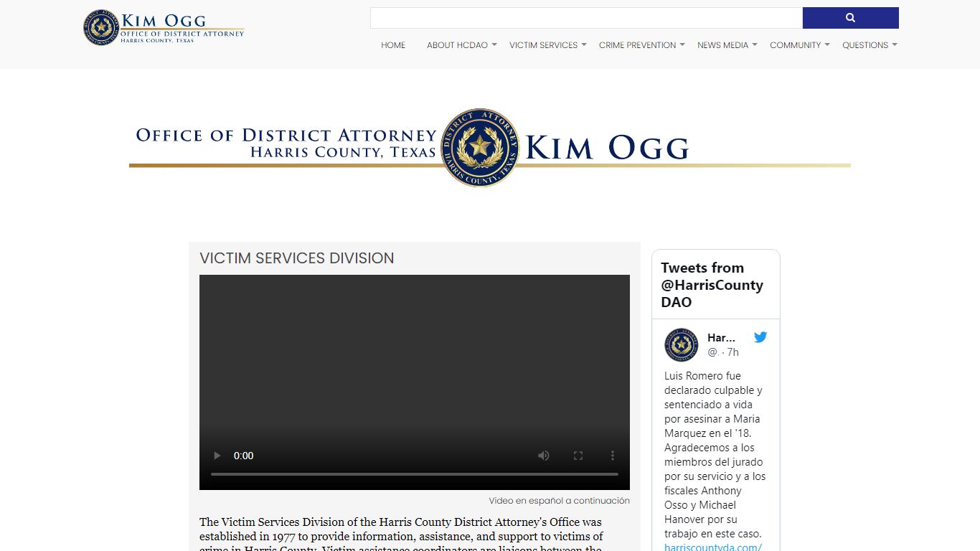This screenshot has width=980, height=551.
Task: Click the large Kim Ogg banner image
Action: pos(490,149)
